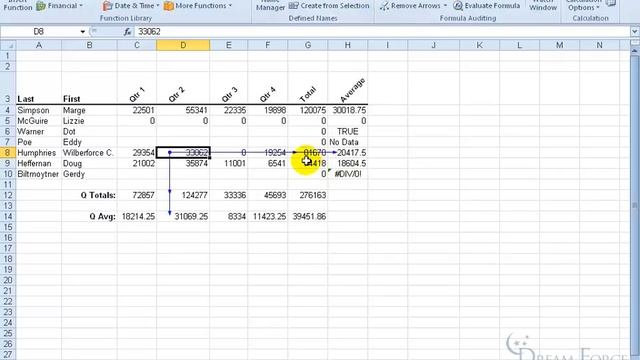Open the Watch Window
Screen dimensions: 640x360
543,6
